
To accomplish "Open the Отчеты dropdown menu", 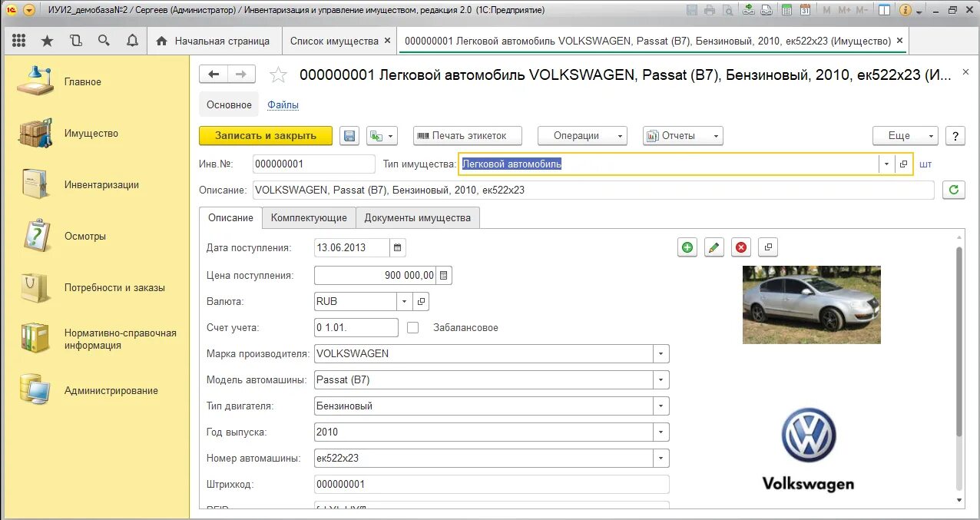I will point(683,136).
